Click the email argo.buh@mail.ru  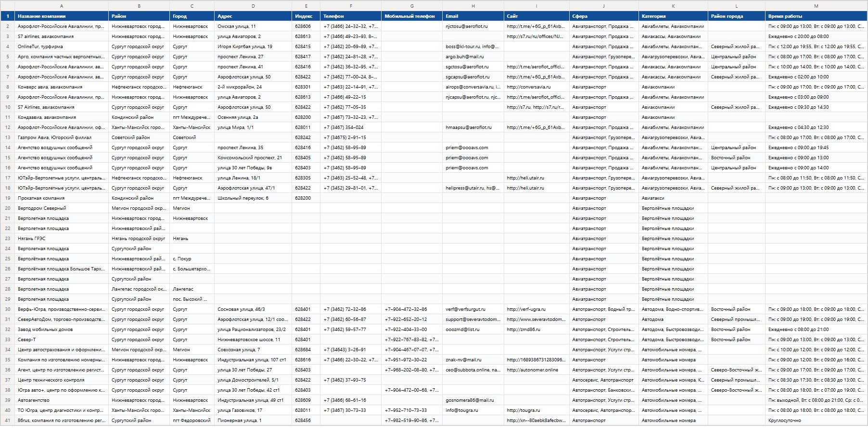[465, 56]
